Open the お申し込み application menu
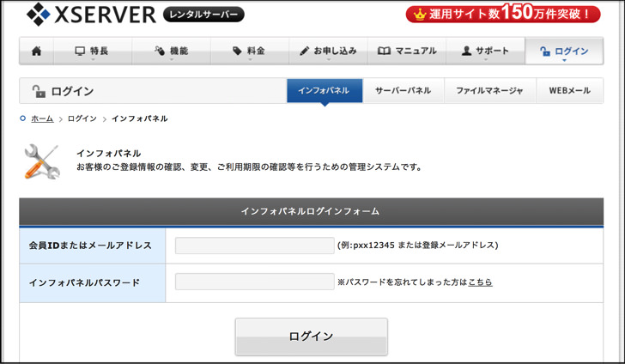This screenshot has height=364, width=625. pos(329,51)
